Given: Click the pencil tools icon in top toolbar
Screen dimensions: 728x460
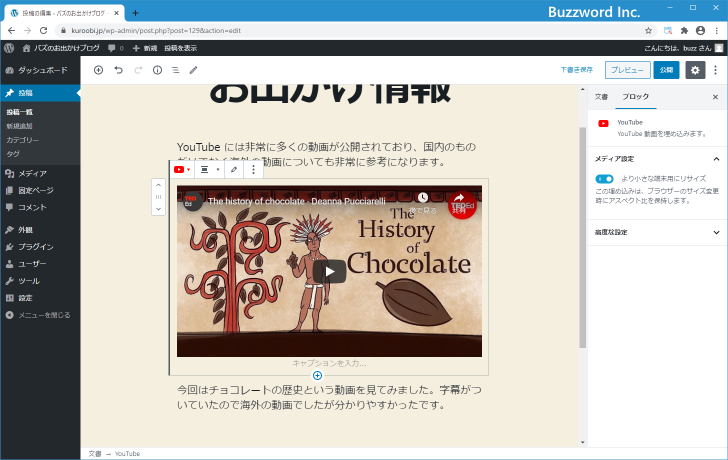Looking at the screenshot, I should (x=194, y=70).
